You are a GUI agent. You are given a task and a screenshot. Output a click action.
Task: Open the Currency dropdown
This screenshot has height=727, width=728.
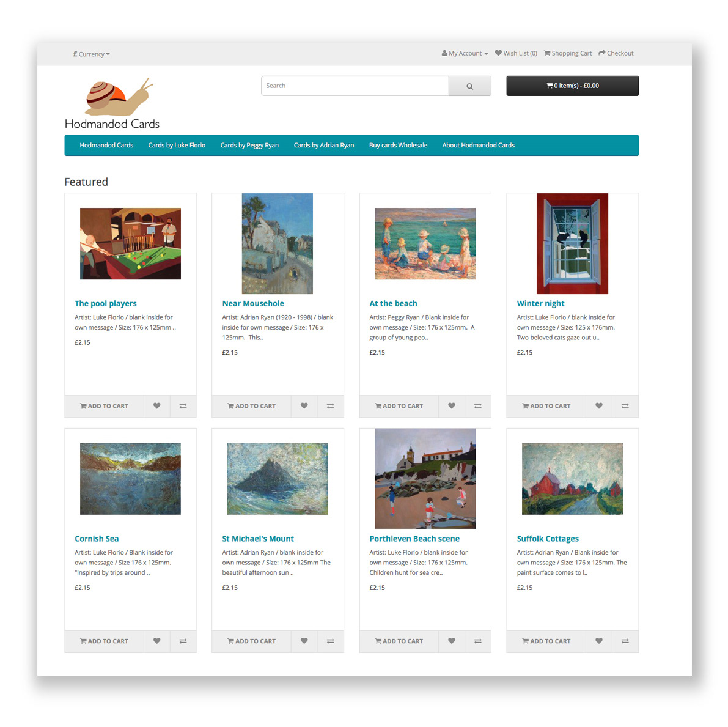coord(92,54)
